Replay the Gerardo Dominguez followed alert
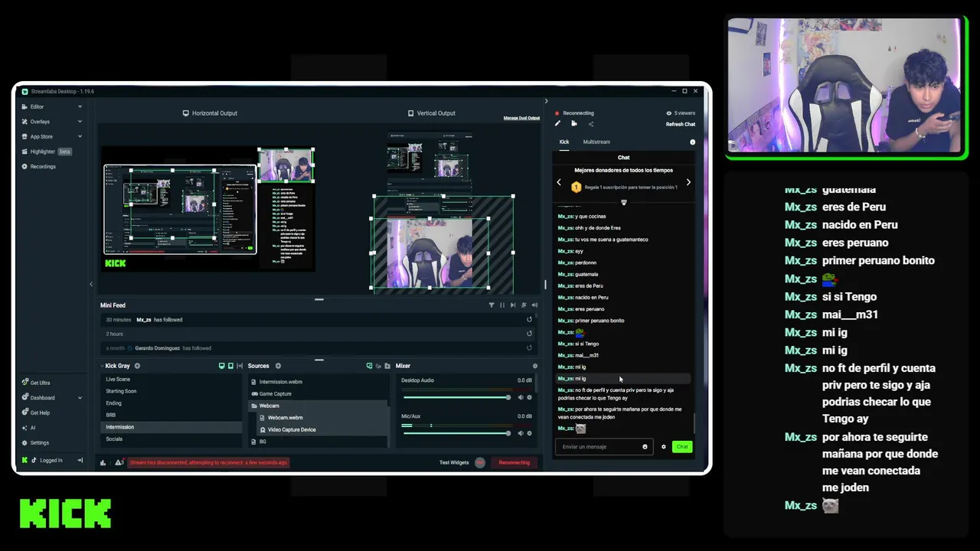980x551 pixels. (529, 348)
